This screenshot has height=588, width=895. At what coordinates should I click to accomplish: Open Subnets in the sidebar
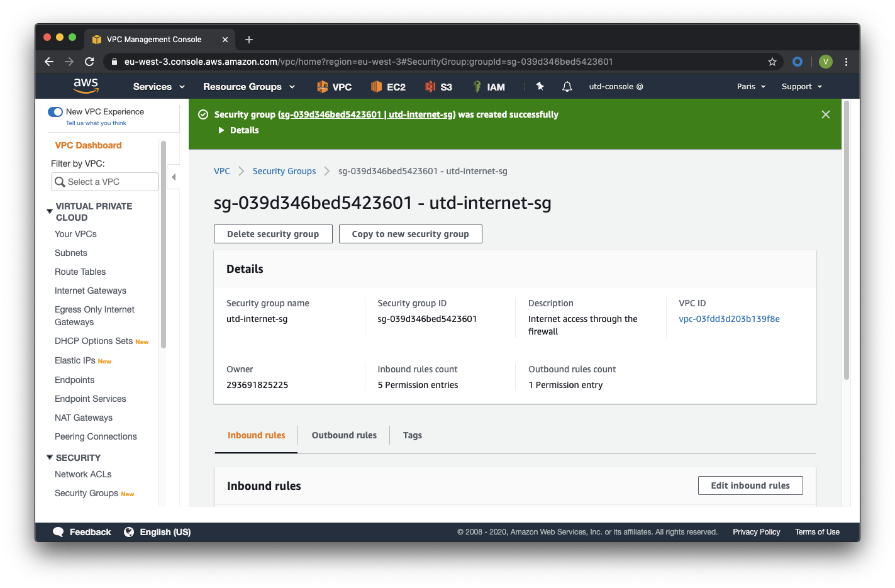[x=71, y=253]
